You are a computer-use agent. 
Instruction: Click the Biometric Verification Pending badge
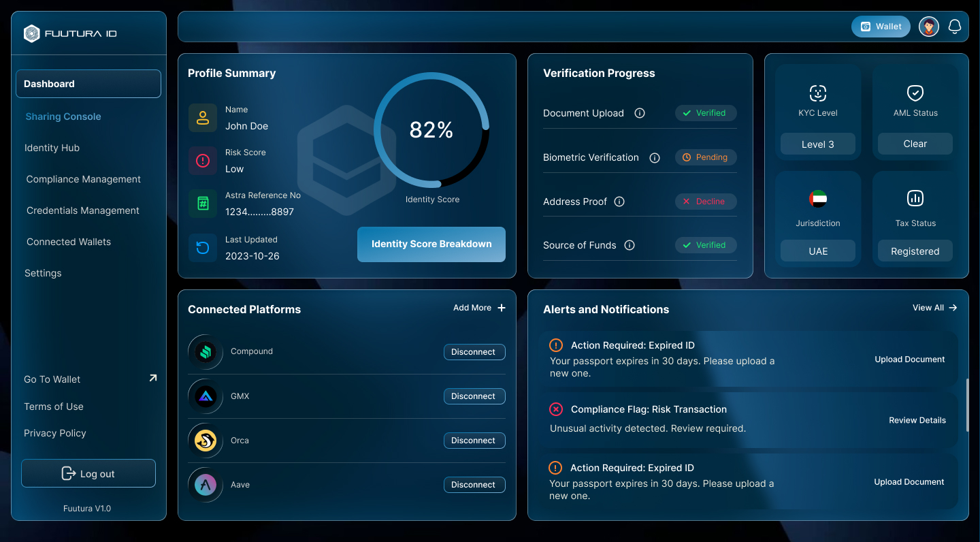pyautogui.click(x=706, y=157)
